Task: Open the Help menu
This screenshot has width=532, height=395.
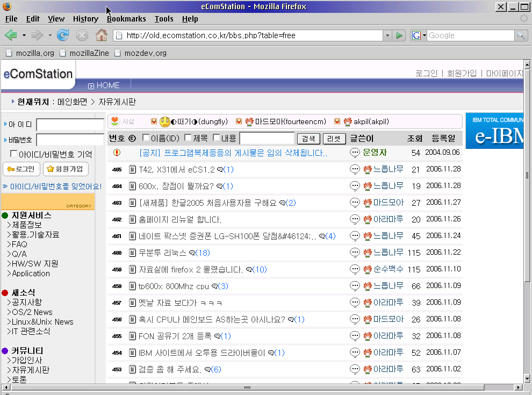Action: [190, 19]
